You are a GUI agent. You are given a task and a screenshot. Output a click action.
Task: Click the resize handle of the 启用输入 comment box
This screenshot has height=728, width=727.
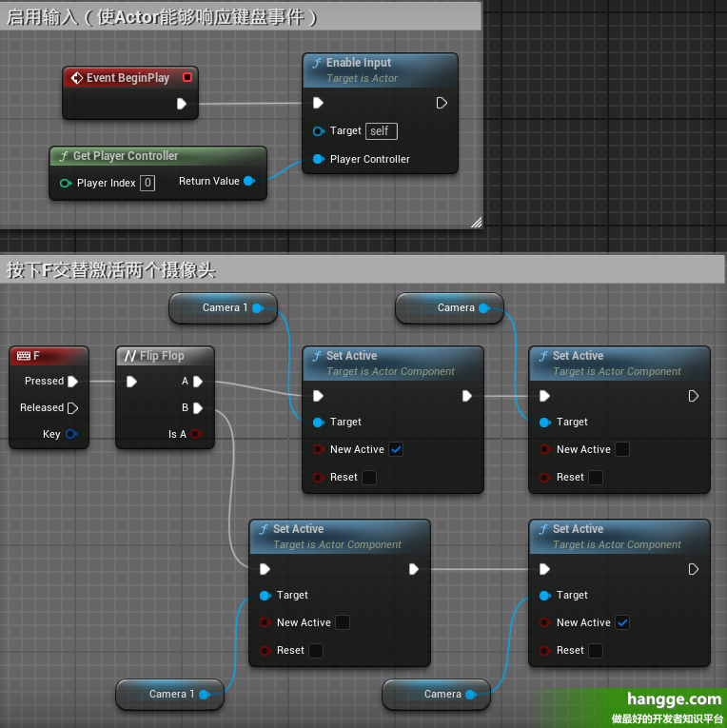click(x=476, y=222)
